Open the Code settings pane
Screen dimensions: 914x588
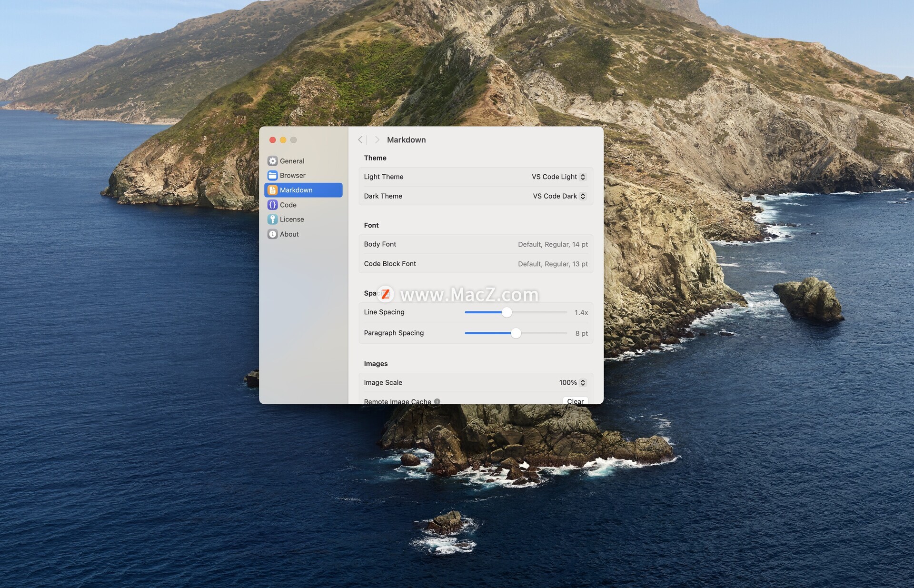303,205
